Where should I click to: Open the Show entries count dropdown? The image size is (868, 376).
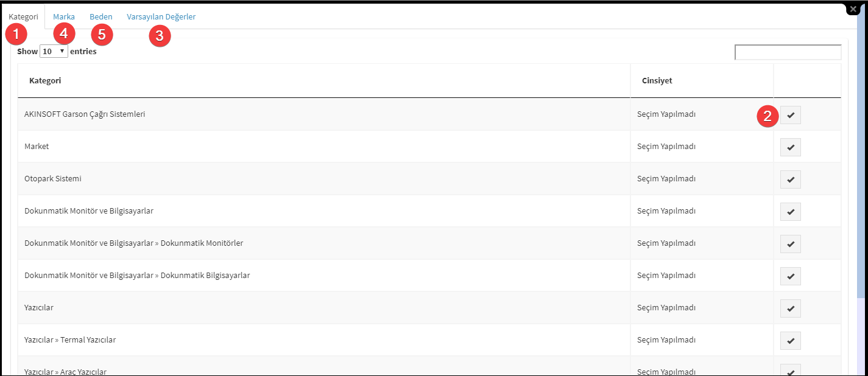coord(54,51)
